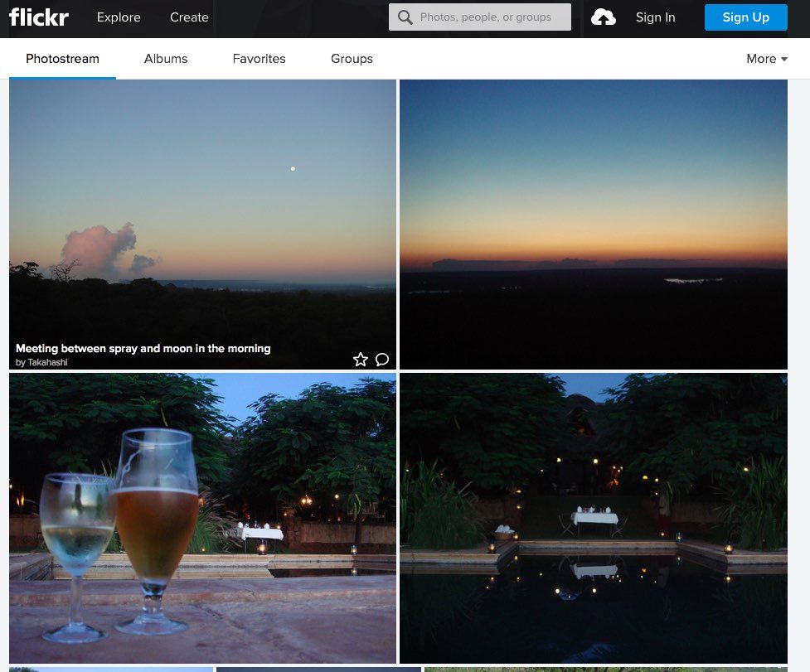Open the author link by Takahashi
Image resolution: width=810 pixels, height=672 pixels.
point(41,362)
